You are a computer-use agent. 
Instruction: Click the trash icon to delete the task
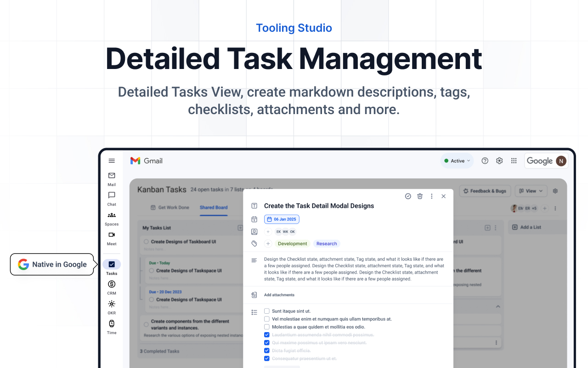419,196
